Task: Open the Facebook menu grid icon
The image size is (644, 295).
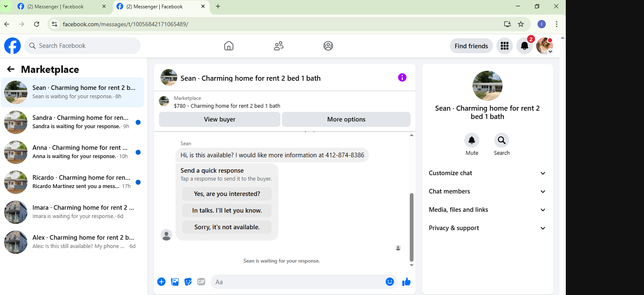Action: 505,46
